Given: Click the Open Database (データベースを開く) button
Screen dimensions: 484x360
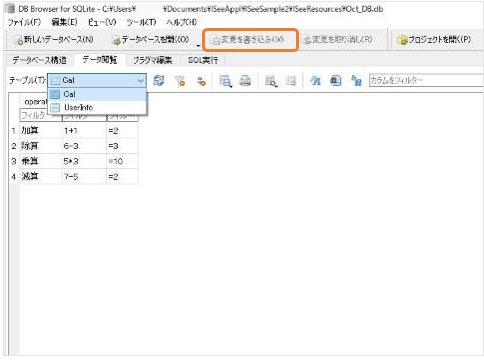Looking at the screenshot, I should coord(151,40).
